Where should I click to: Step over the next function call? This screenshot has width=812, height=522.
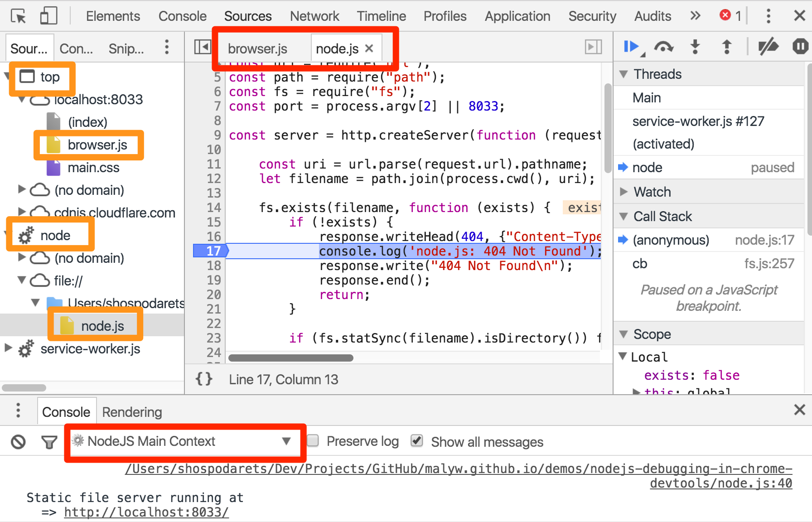[663, 46]
